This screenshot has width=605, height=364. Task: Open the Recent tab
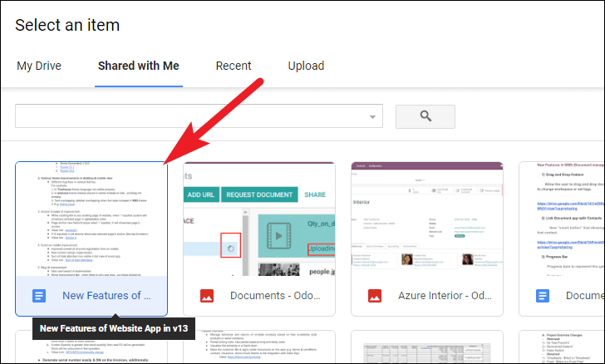tap(234, 66)
